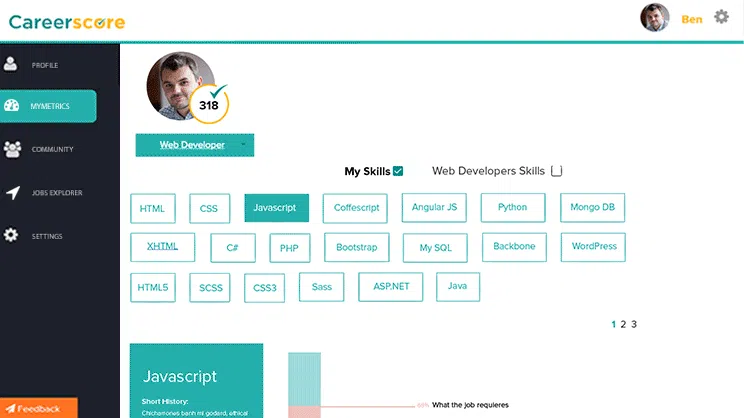Choose the PHP skill tag
This screenshot has width=744, height=418.
pyautogui.click(x=289, y=248)
